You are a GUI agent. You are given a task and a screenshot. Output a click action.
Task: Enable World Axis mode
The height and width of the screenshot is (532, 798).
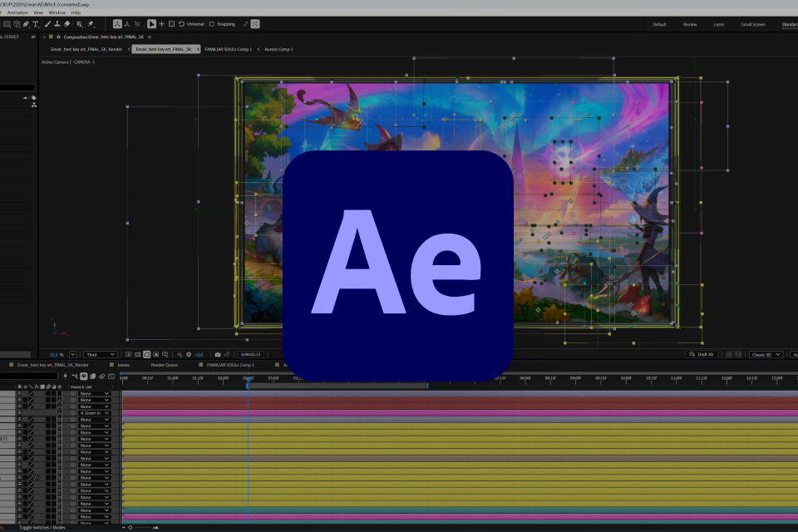pos(127,24)
